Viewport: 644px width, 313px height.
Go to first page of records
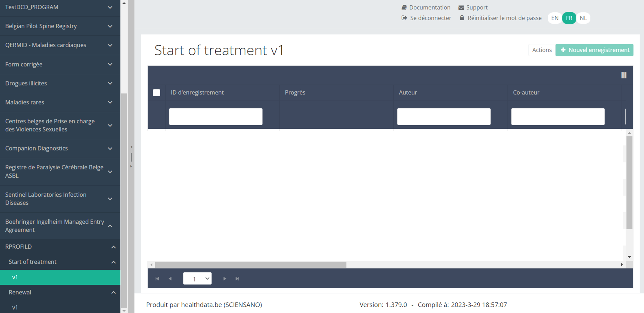pos(157,278)
